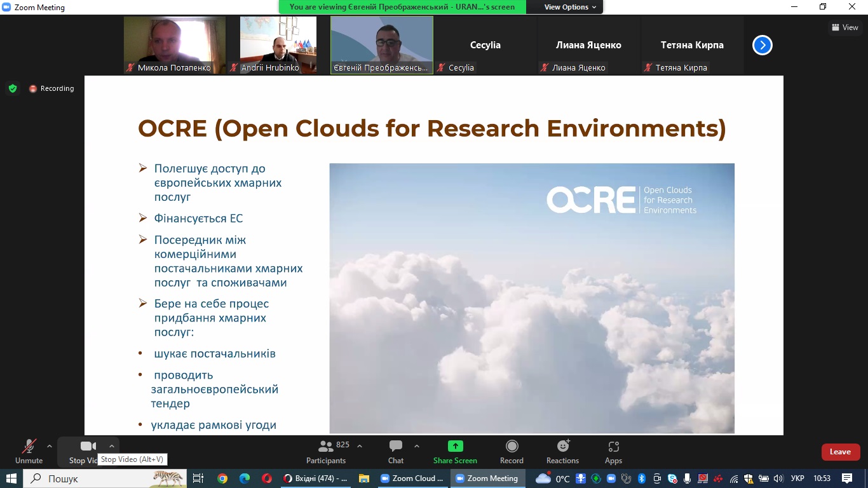Click bullet text Фінансується ЕС
This screenshot has height=488, width=868.
tap(198, 218)
